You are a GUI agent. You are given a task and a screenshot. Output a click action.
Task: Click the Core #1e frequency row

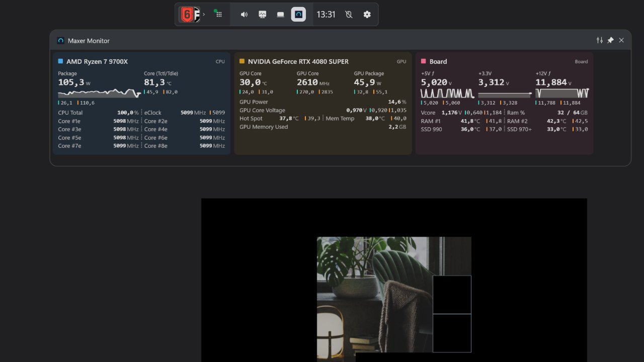(98, 121)
